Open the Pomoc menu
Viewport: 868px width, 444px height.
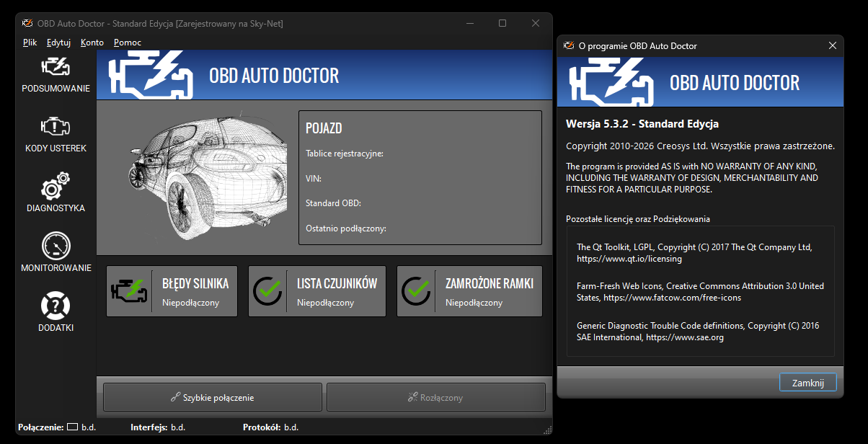128,43
